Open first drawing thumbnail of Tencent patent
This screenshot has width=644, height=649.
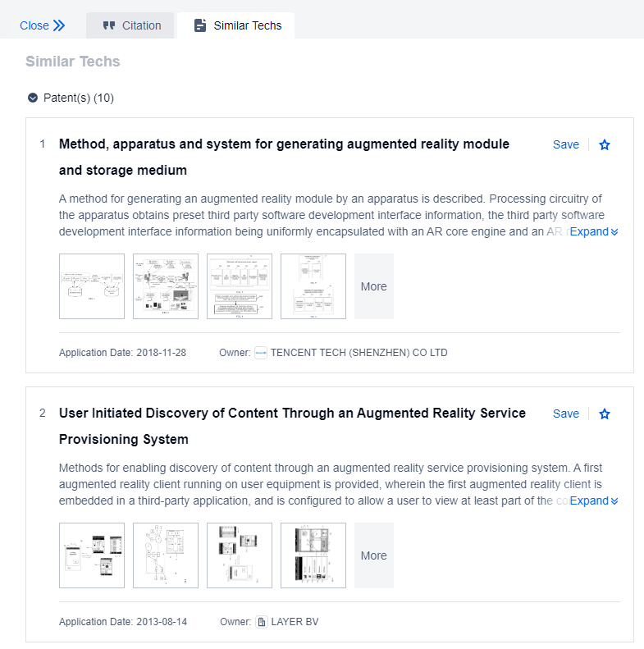click(92, 286)
